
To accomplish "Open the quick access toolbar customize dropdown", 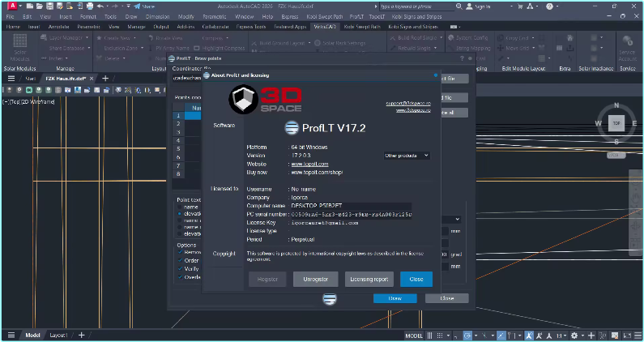I will tap(128, 6).
